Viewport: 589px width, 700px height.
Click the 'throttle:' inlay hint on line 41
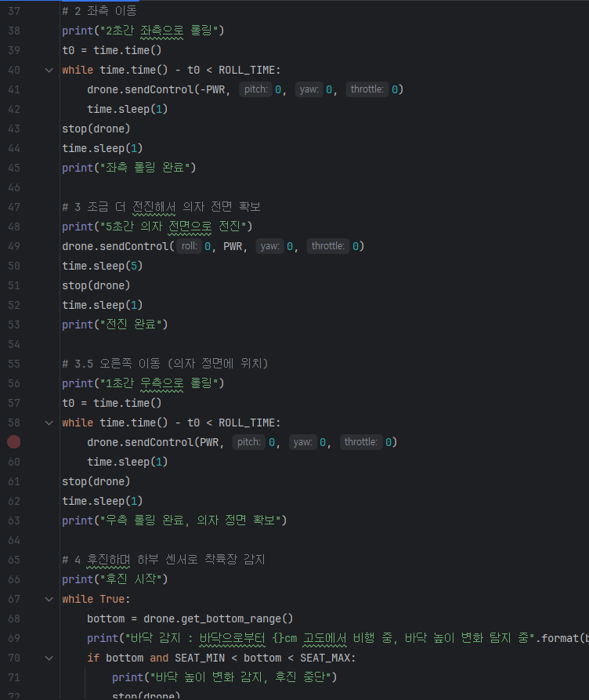(x=367, y=89)
